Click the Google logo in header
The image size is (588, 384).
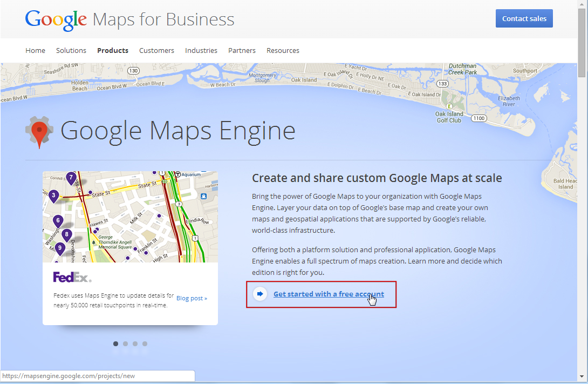pos(56,20)
